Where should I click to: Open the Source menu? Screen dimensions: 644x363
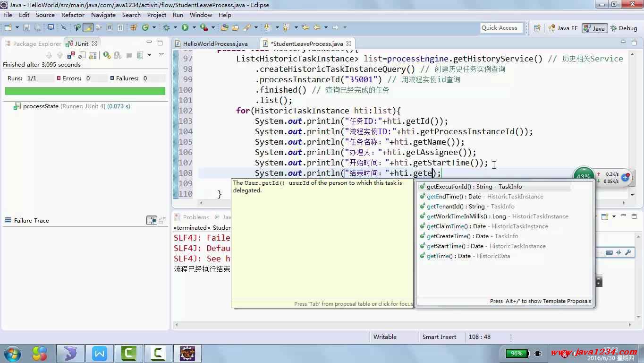(x=45, y=15)
